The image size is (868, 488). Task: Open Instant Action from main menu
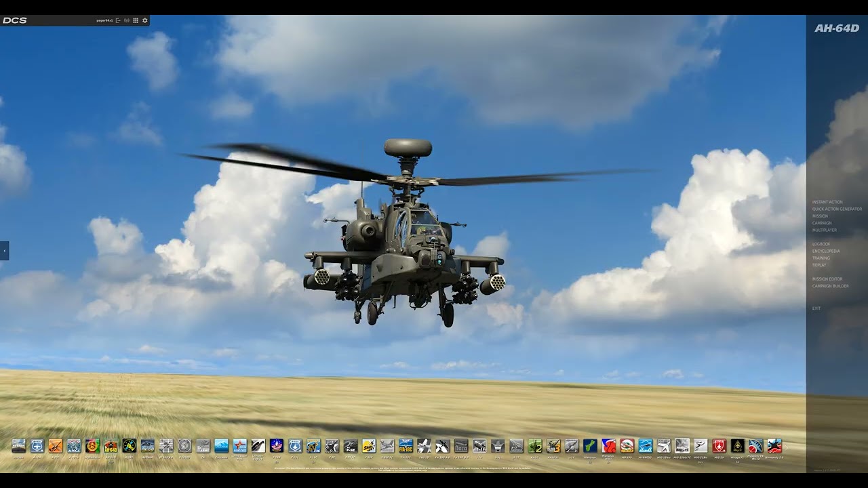click(x=827, y=202)
